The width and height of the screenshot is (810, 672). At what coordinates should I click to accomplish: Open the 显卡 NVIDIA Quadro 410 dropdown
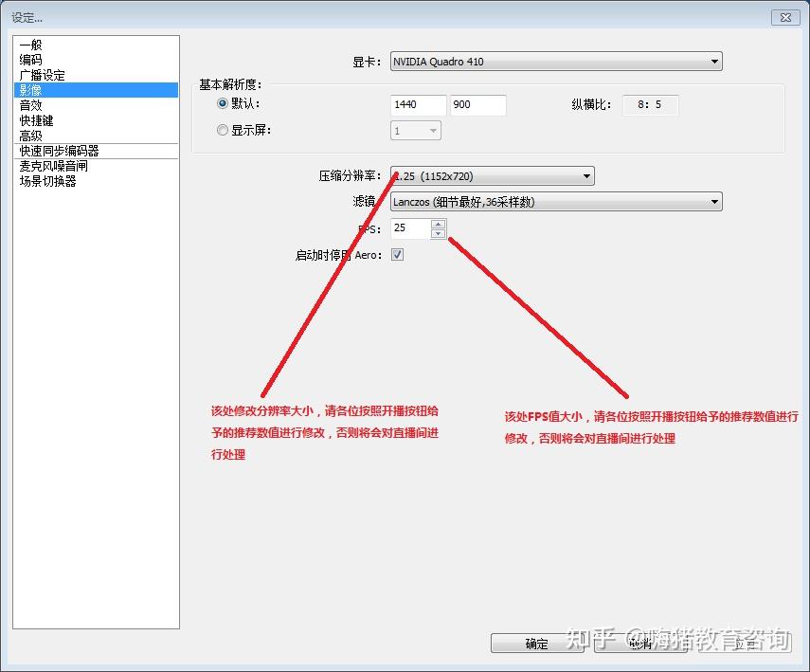point(556,62)
